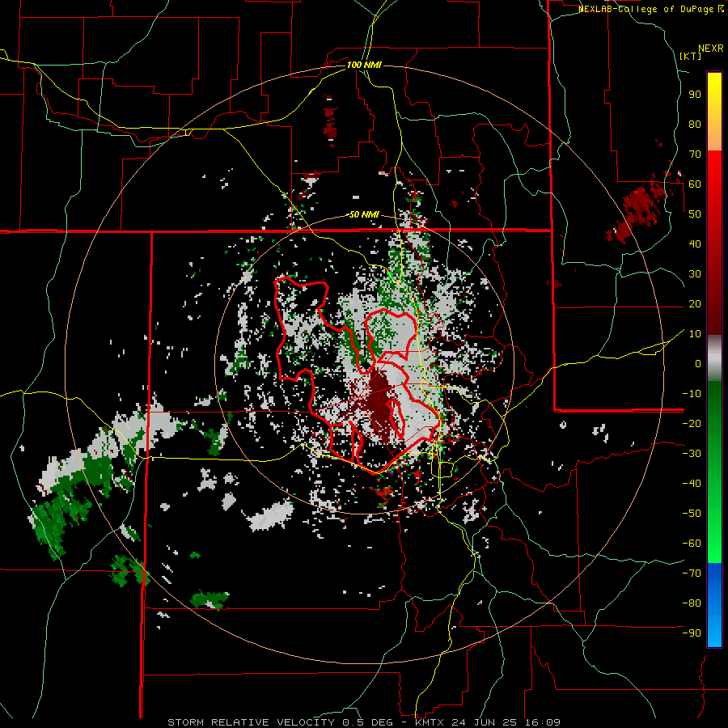Screen dimensions: 728x728
Task: Select the "-40" scale label
Action: (692, 484)
